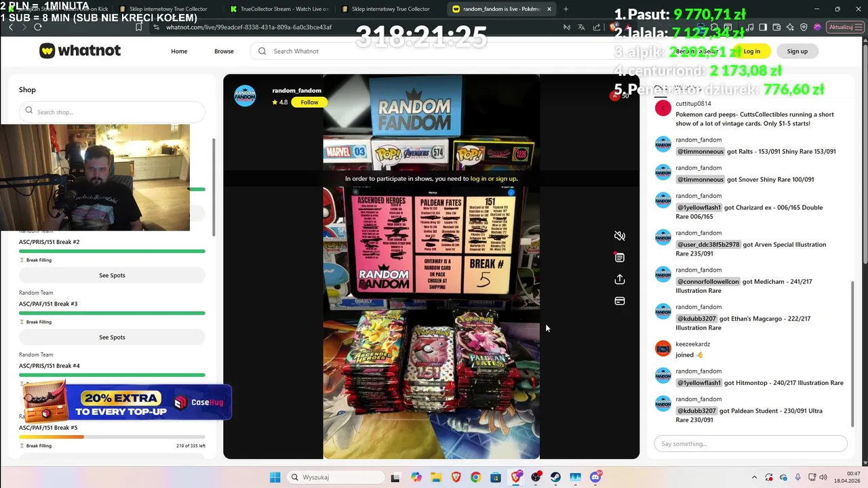868x488 pixels.
Task: Click the @connorfollowellcon mention
Action: click(708, 282)
